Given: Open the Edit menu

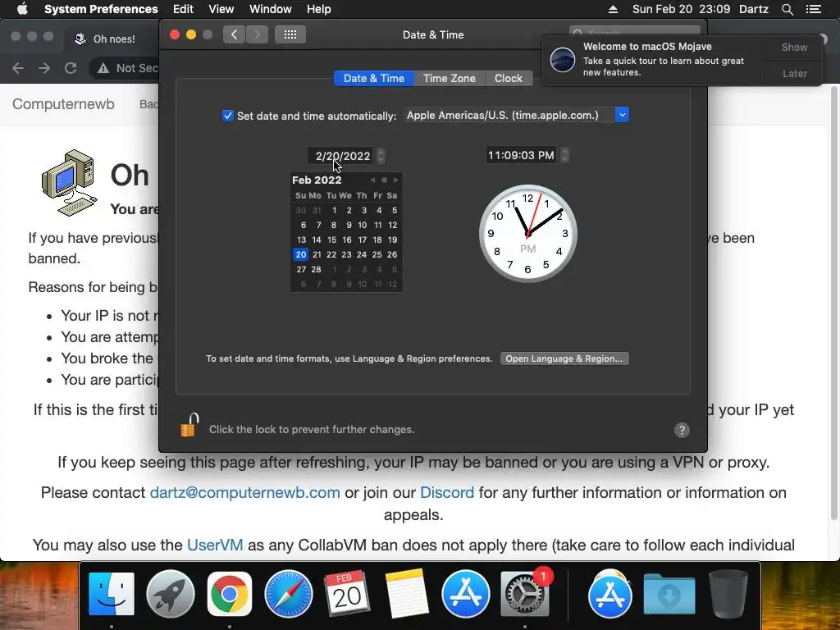Looking at the screenshot, I should click(183, 9).
